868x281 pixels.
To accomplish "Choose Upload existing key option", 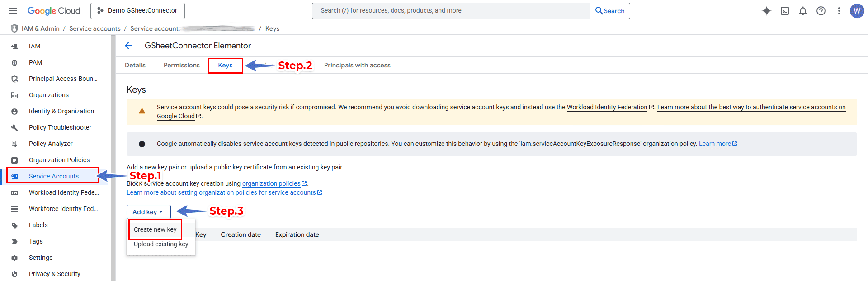I will point(160,244).
